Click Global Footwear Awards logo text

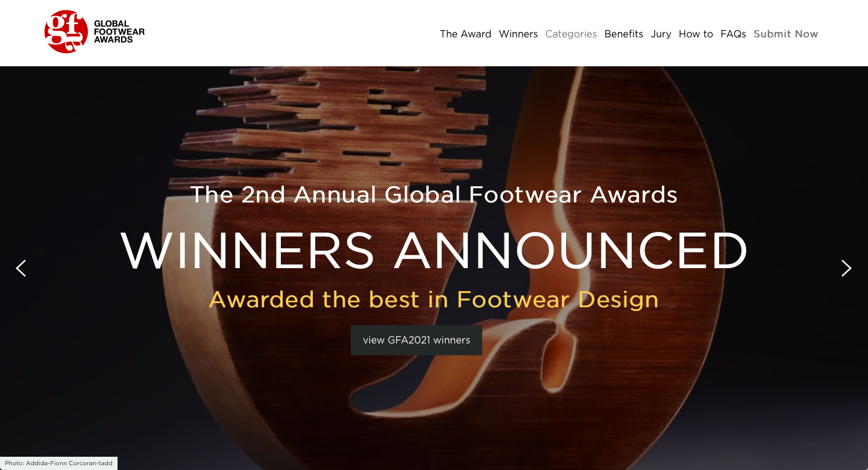[x=119, y=32]
